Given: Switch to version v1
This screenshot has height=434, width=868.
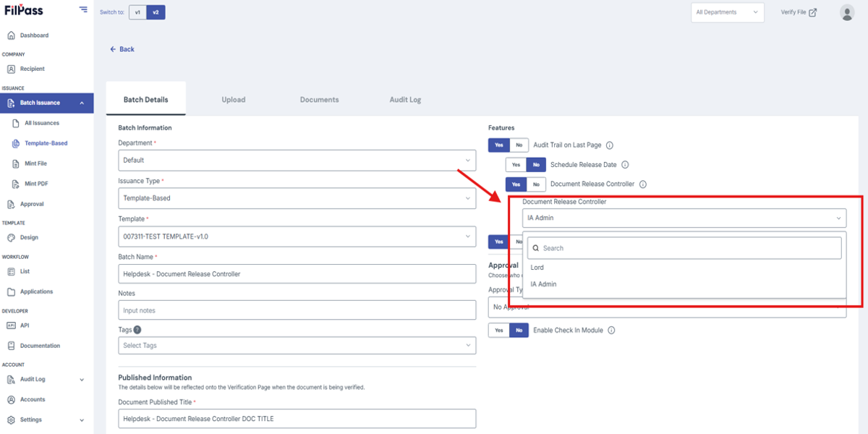Looking at the screenshot, I should [137, 12].
